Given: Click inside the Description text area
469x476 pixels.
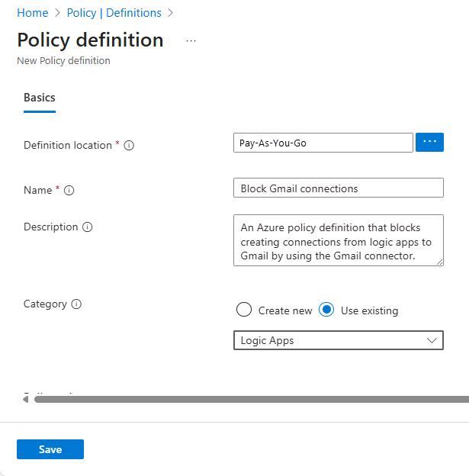Looking at the screenshot, I should pos(338,240).
